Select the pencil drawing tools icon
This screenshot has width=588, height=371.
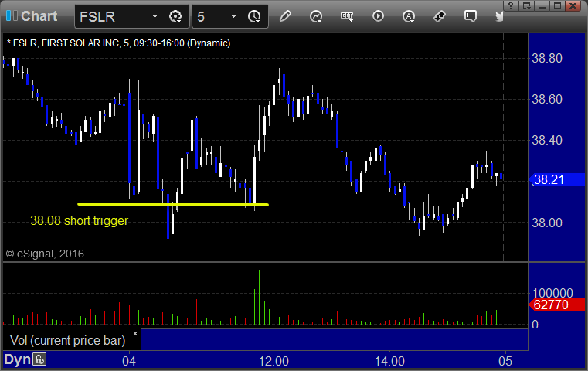point(285,16)
